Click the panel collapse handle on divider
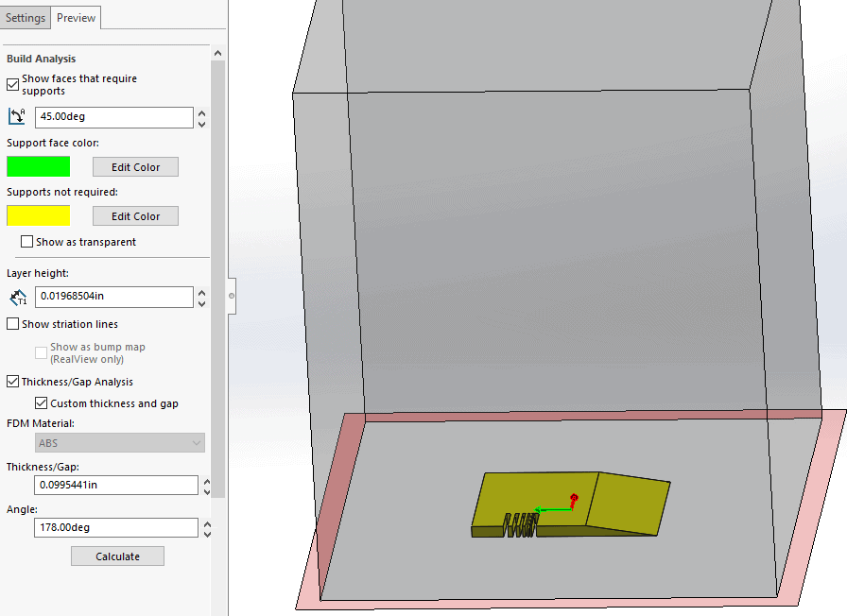The image size is (847, 616). tap(232, 296)
